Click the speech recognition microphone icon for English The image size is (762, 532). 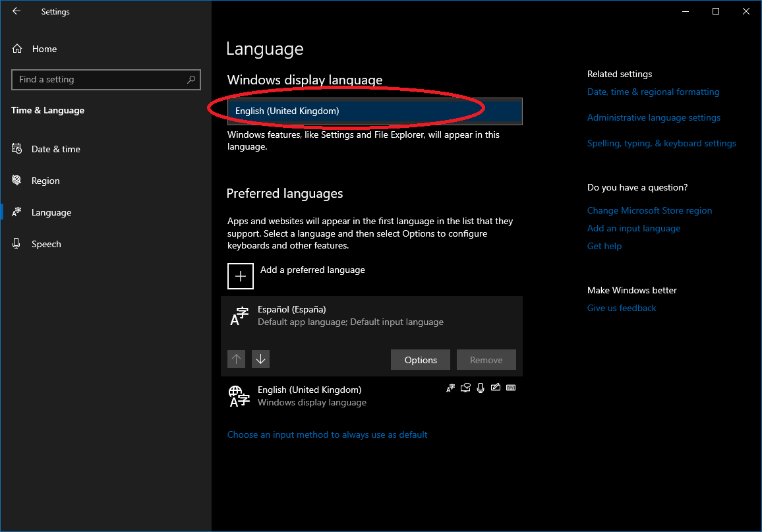tap(481, 388)
